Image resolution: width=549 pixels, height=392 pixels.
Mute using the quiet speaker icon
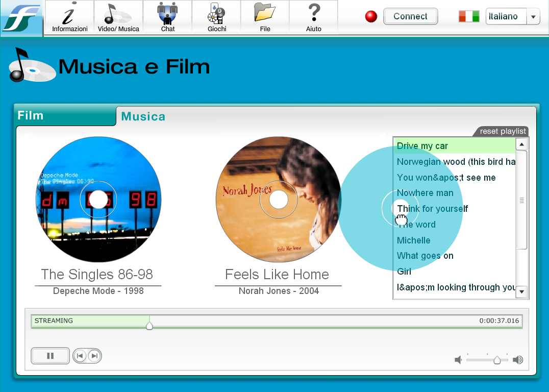(x=458, y=360)
